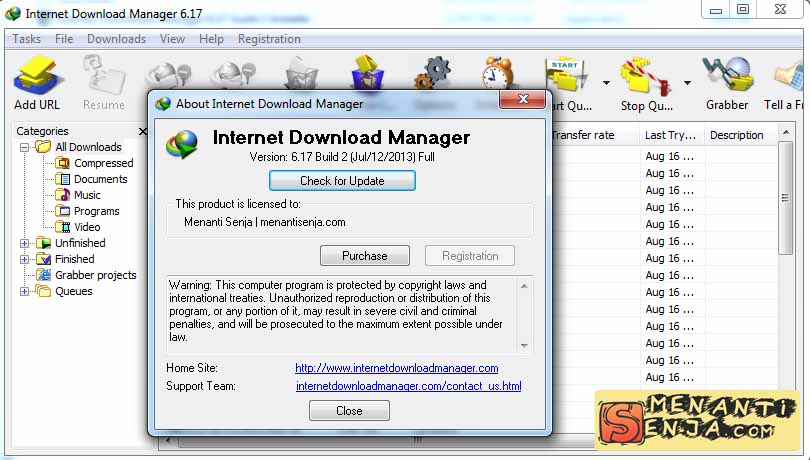Select the Documents category
This screenshot has width=810, height=460.
pyautogui.click(x=100, y=179)
